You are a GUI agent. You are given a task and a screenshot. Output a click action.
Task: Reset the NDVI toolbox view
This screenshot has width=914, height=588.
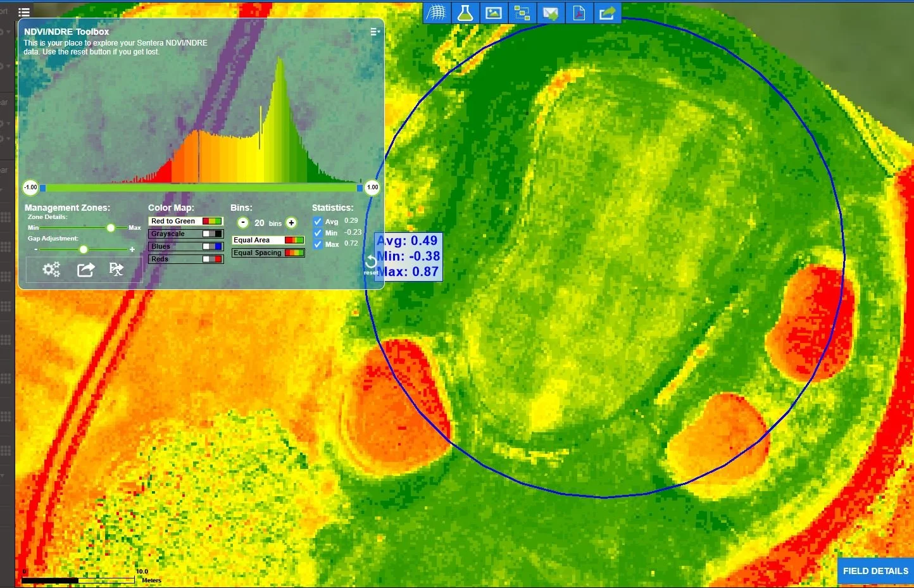[x=371, y=263]
